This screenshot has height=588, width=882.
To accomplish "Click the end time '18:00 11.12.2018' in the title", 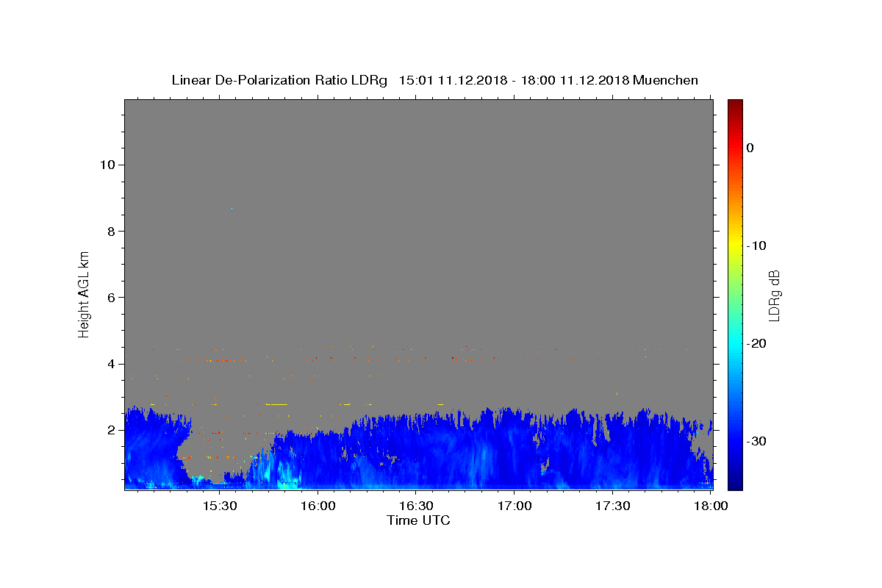I will click(574, 80).
